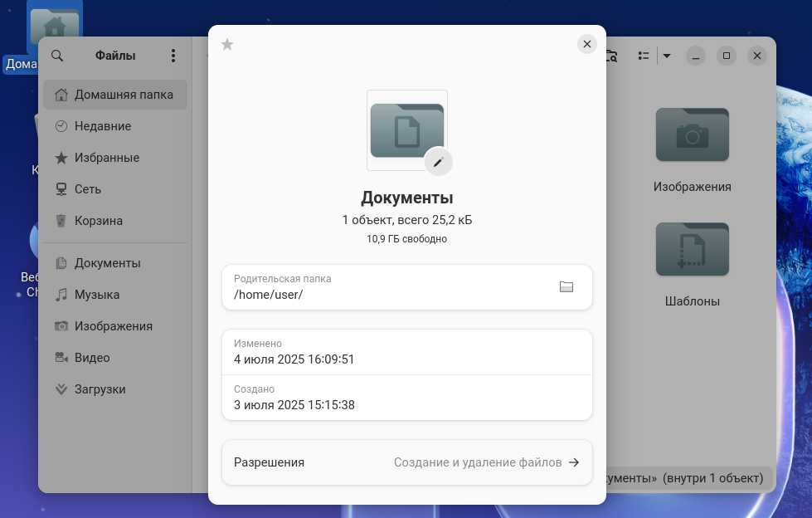Open Корзина trash in sidebar

pyautogui.click(x=99, y=221)
